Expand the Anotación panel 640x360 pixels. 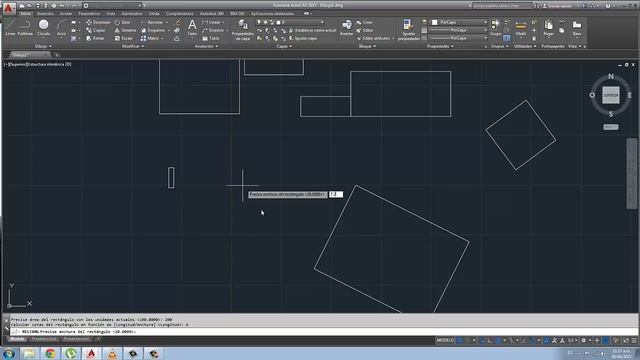[206, 46]
